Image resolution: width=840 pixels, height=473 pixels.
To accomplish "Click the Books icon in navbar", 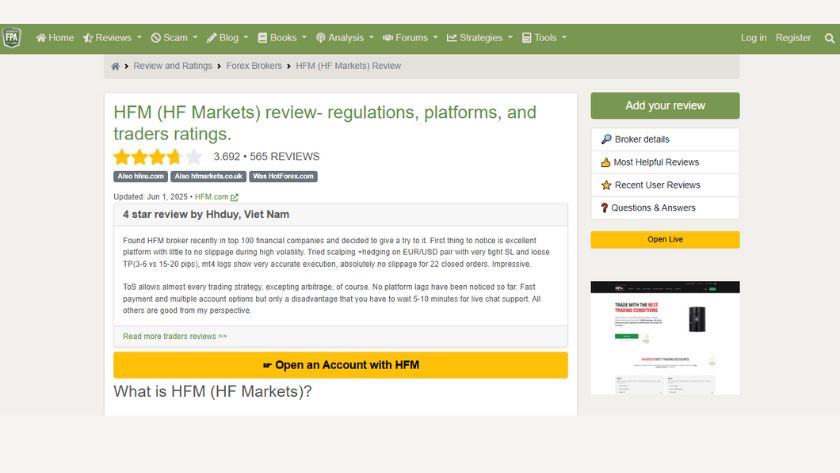I will [262, 37].
